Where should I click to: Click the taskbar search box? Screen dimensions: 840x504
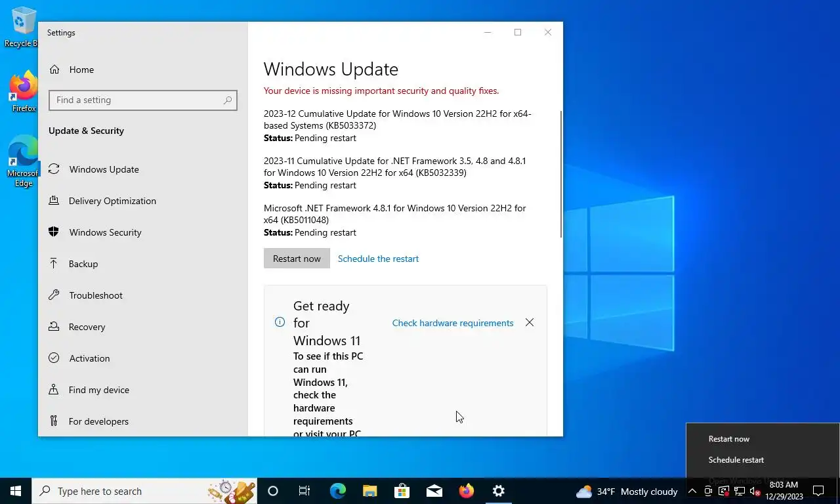(144, 491)
